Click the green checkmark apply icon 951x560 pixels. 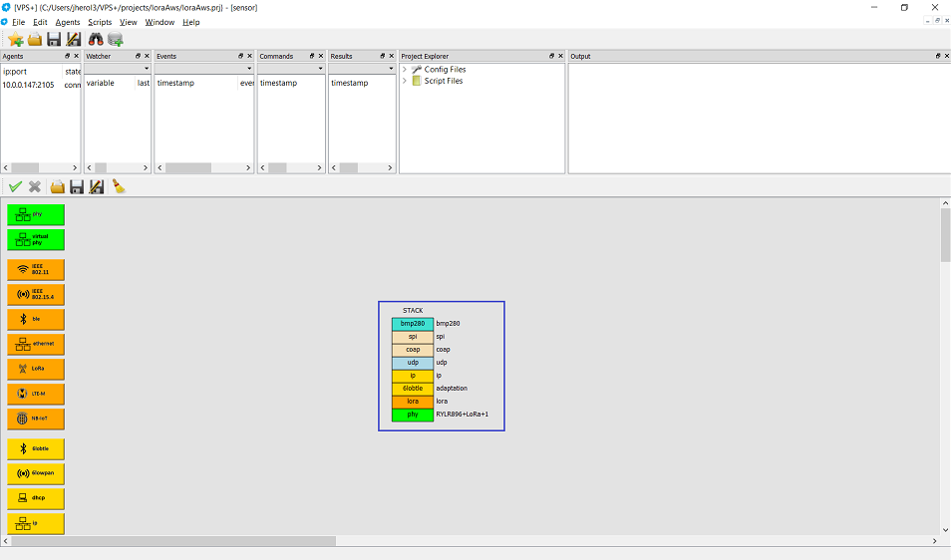[15, 186]
